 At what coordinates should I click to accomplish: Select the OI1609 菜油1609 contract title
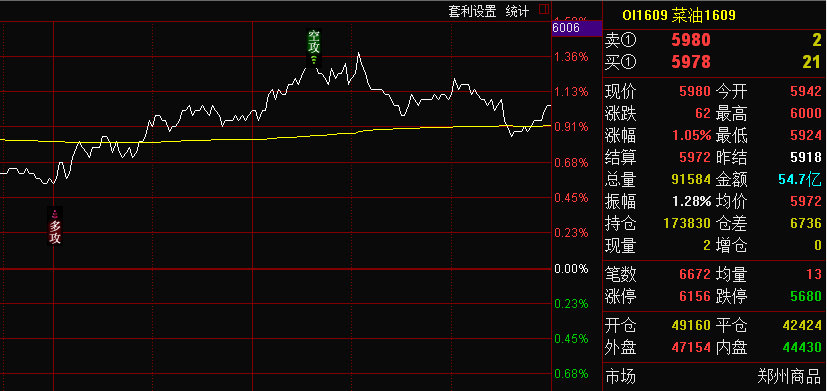(x=679, y=15)
